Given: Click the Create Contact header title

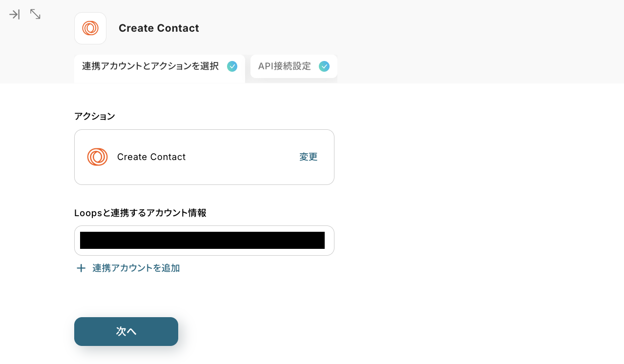Looking at the screenshot, I should [x=159, y=28].
